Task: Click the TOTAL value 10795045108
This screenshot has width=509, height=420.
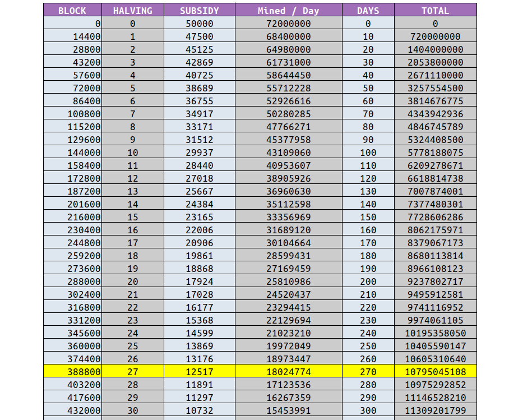Action: tap(436, 372)
